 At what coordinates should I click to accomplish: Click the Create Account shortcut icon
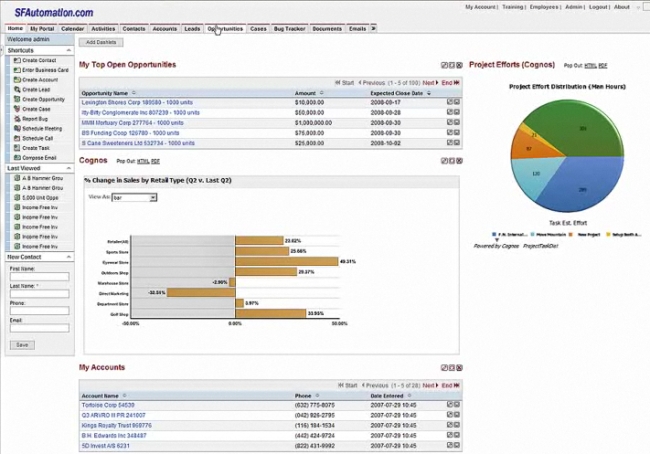pos(17,80)
